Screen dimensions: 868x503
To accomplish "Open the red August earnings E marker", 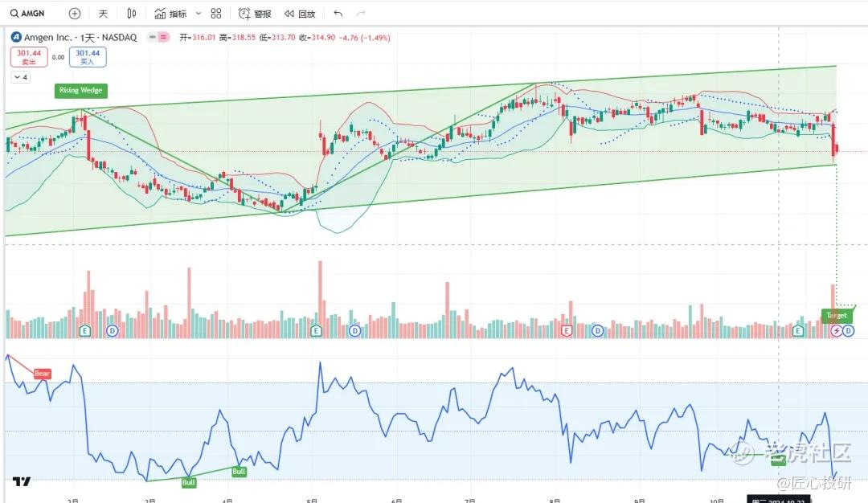I will click(567, 331).
